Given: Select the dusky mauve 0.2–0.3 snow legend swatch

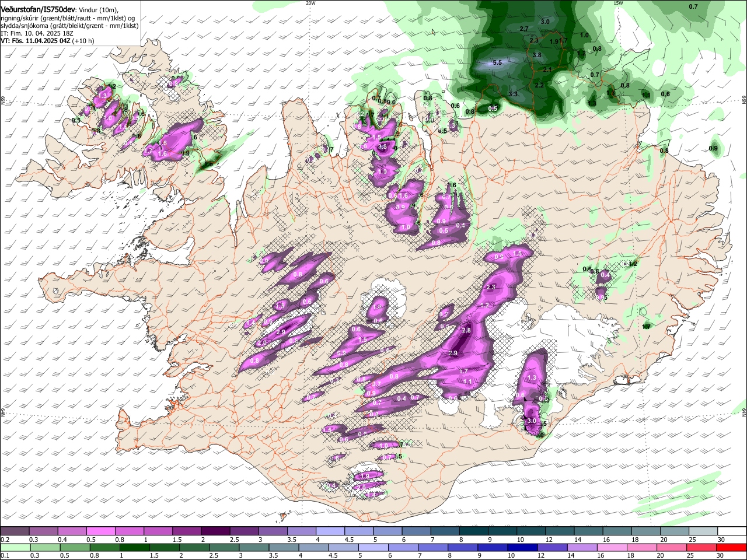Looking at the screenshot, I should click(x=15, y=531).
